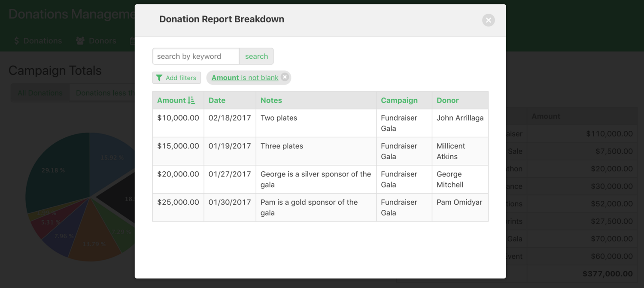Sort table by Notes column

[271, 100]
